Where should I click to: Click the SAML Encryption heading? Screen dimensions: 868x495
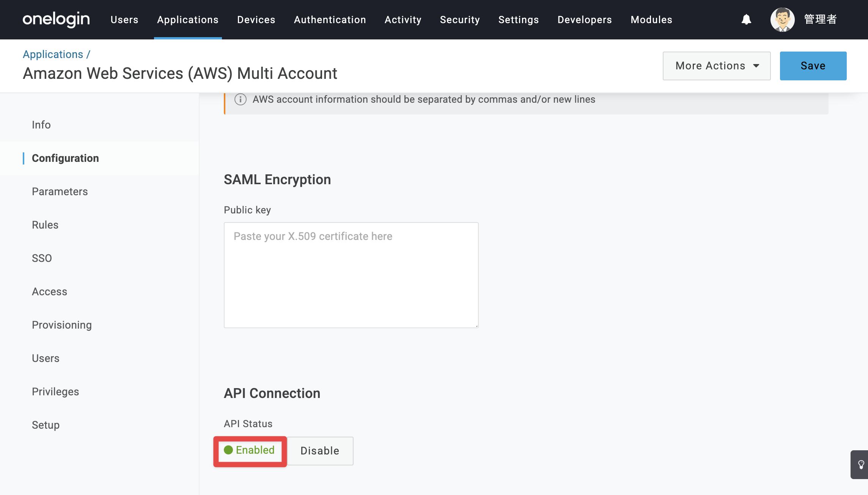click(x=277, y=179)
